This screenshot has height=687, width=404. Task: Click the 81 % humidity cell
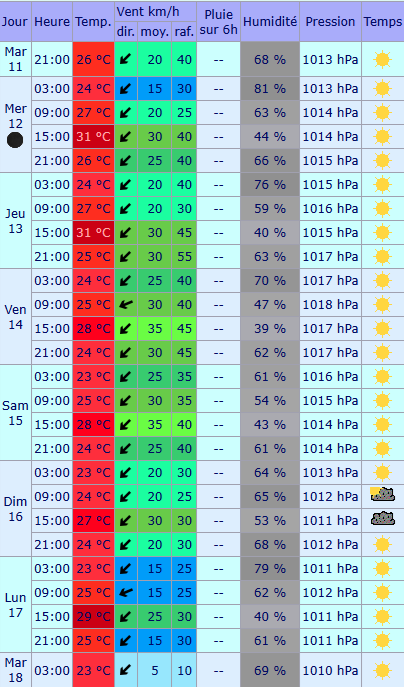[x=270, y=89]
